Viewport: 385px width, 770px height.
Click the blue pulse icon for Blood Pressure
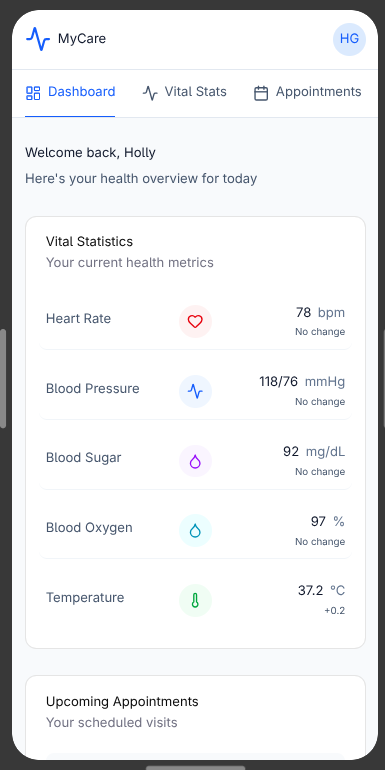point(195,391)
